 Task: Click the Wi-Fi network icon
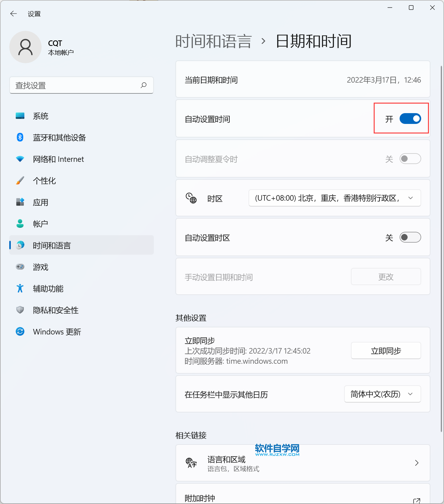coord(20,159)
